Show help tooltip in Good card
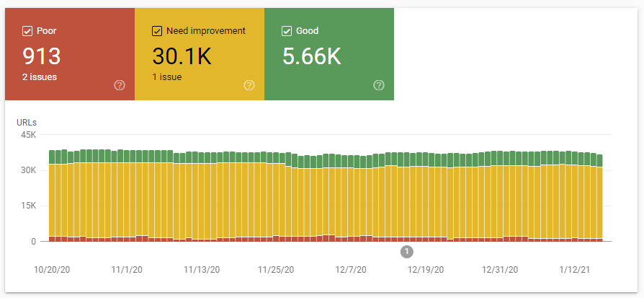Viewport: 644px width, 298px height. (379, 85)
